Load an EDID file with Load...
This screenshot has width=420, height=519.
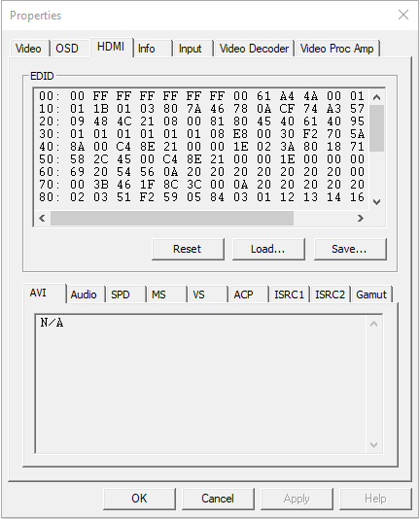point(268,249)
